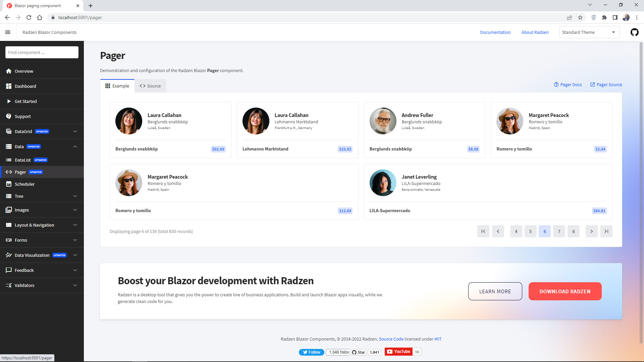Select Dashboard in the sidebar
This screenshot has height=362, width=644.
[x=42, y=86]
